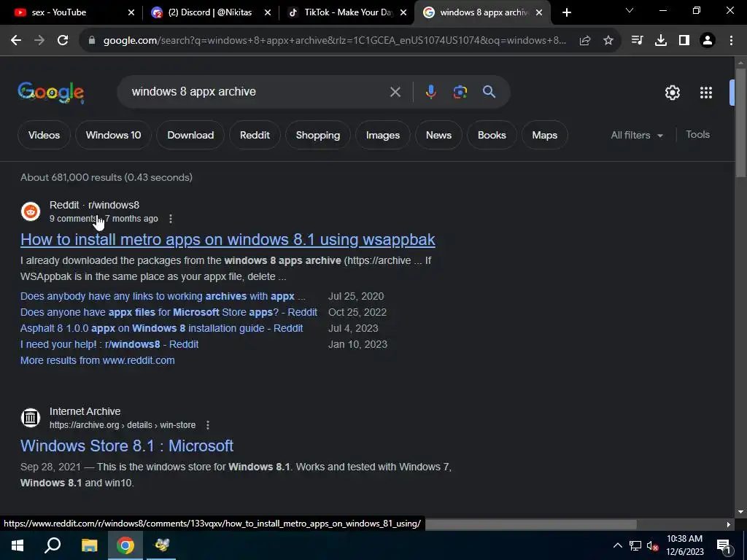Open options for Internet Archive result
The height and width of the screenshot is (560, 747).
click(208, 425)
